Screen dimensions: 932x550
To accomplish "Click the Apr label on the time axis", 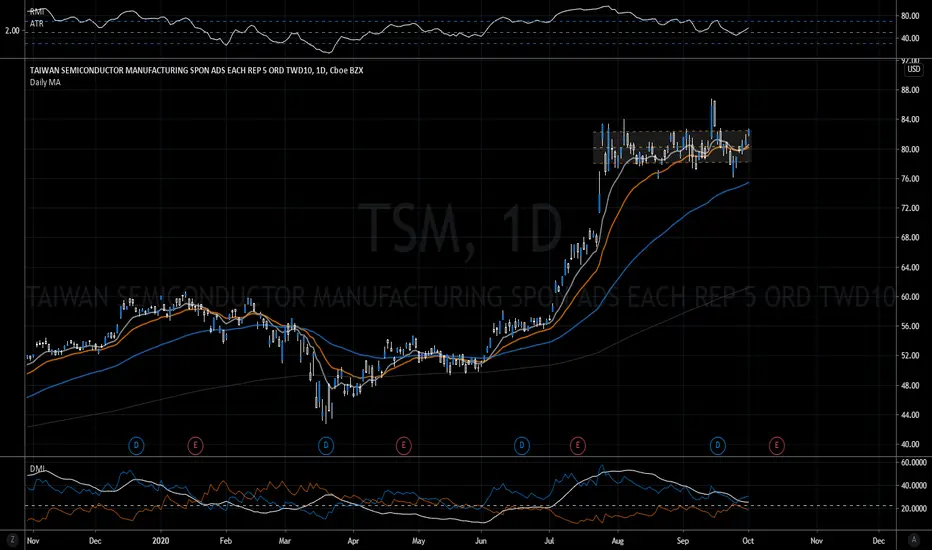I will pos(353,541).
